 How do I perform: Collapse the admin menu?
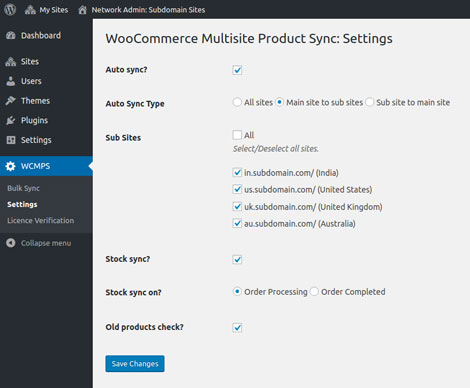coord(39,243)
